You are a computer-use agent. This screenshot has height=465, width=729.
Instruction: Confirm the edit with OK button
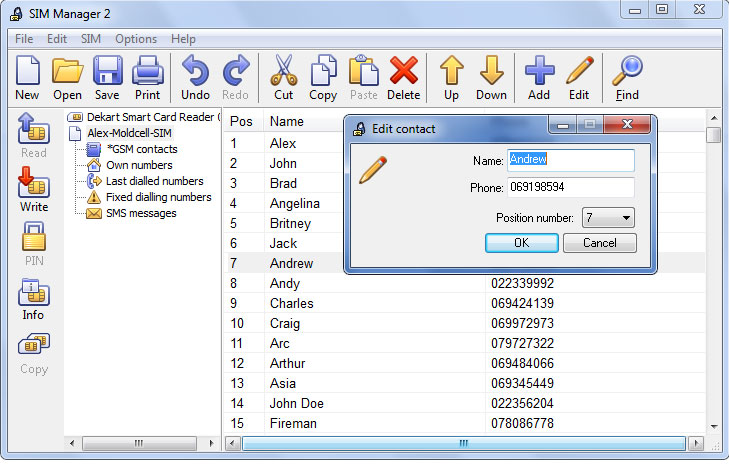click(521, 243)
